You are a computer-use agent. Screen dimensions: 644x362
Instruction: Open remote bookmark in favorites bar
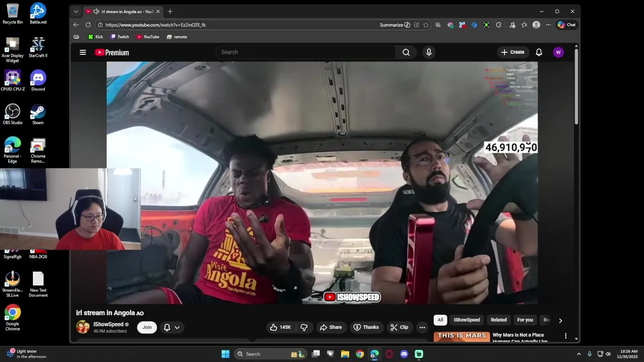tap(177, 37)
